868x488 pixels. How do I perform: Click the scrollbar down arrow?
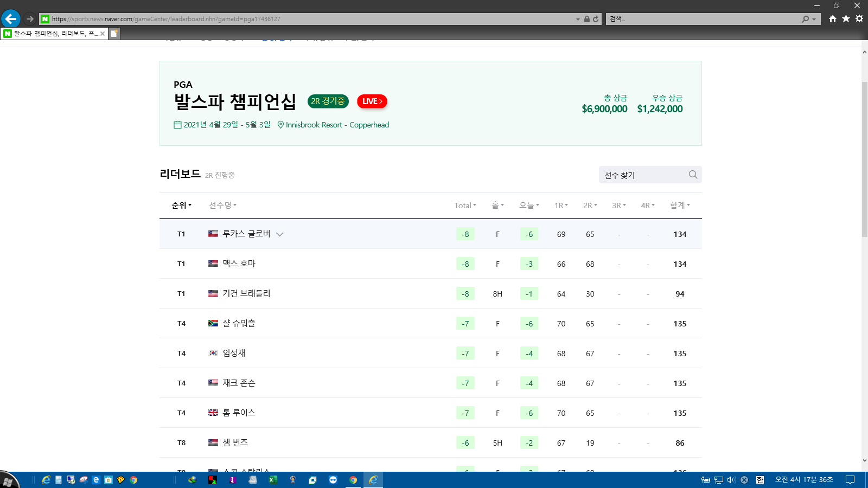tap(865, 460)
